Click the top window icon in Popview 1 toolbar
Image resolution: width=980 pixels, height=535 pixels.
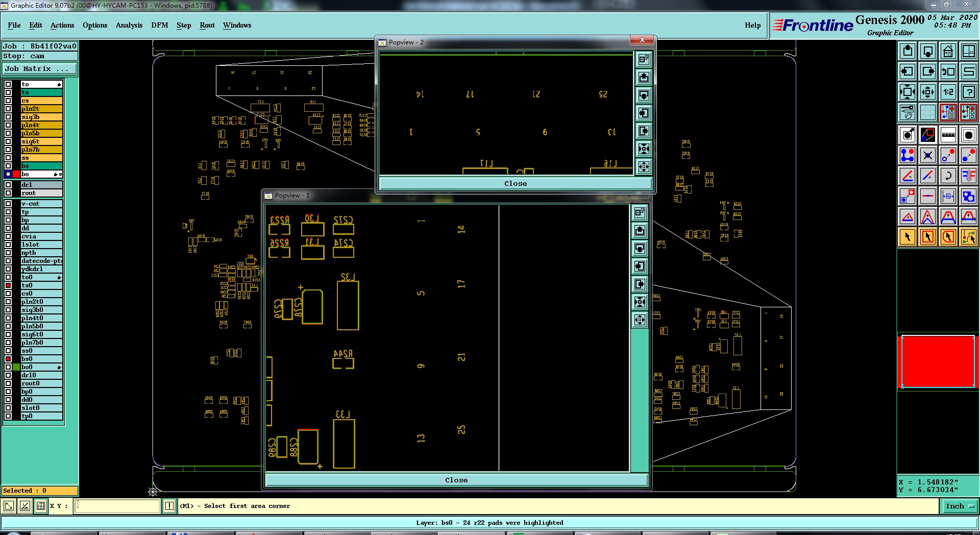tap(640, 212)
